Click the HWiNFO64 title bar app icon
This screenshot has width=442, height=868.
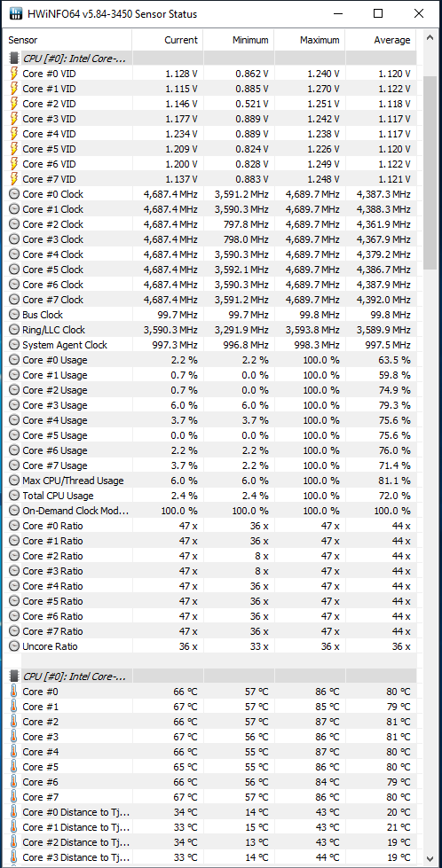[16, 13]
